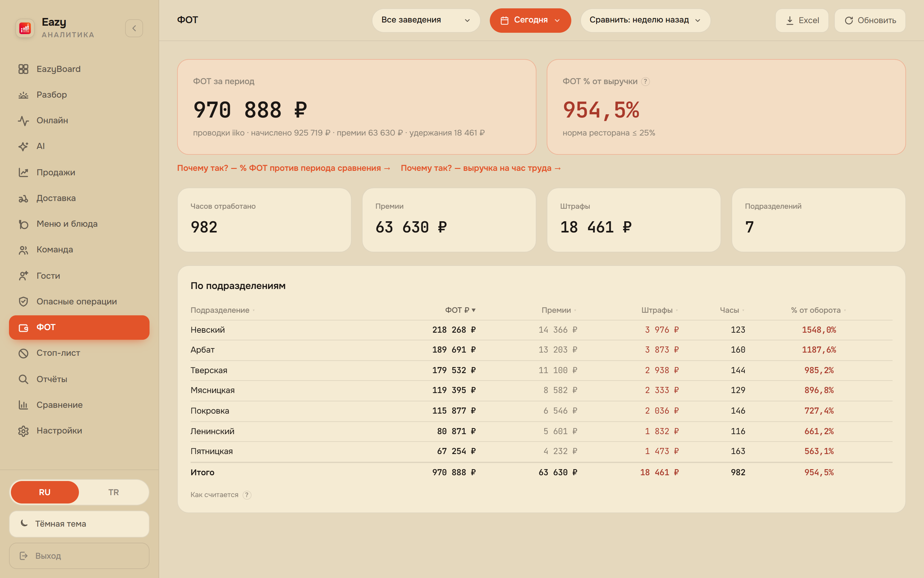This screenshot has height=578, width=924.
Task: Click the Меню и блюда icon
Action: pos(23,224)
